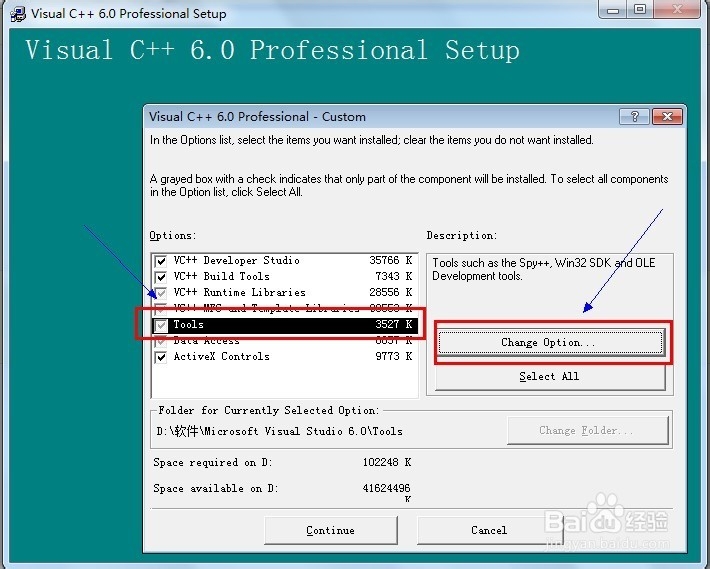Cancel the custom setup dialog

[x=489, y=530]
